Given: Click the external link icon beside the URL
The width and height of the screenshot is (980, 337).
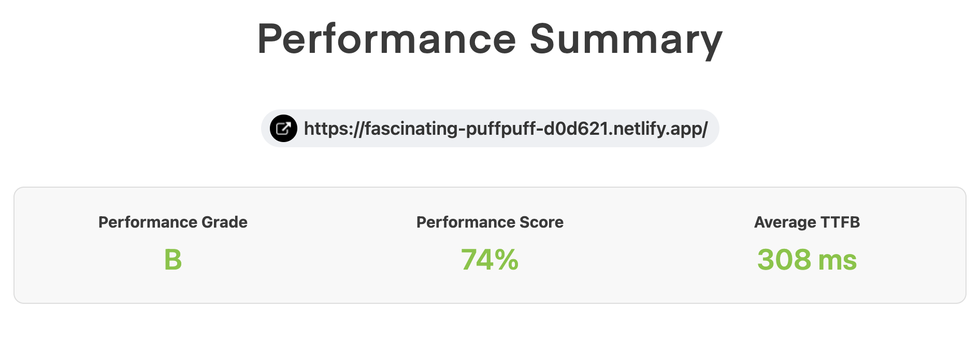Looking at the screenshot, I should coord(283,129).
